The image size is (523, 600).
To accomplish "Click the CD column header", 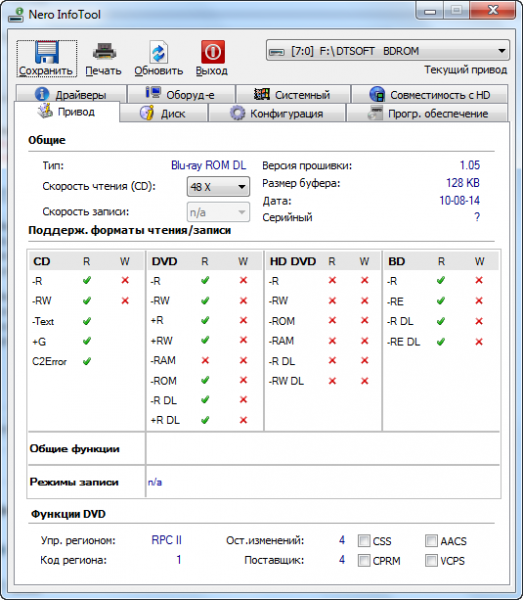I will tap(42, 261).
